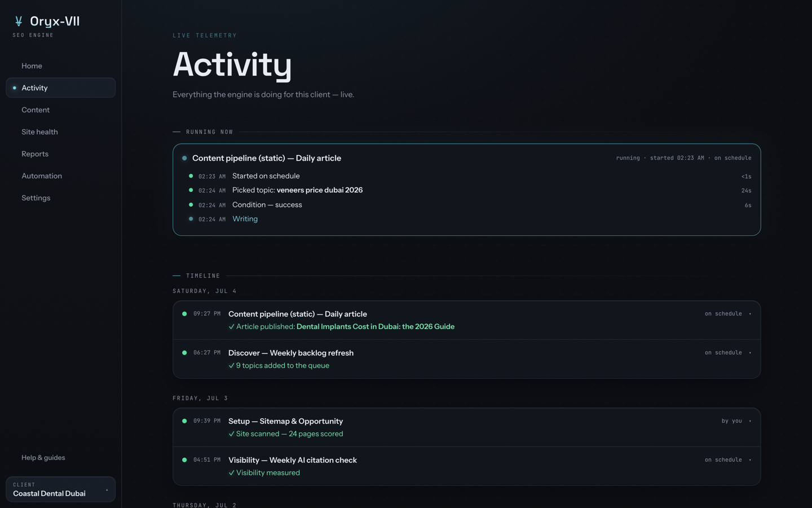Click '9 topics added to the queue' result
The height and width of the screenshot is (508, 812).
click(x=283, y=366)
